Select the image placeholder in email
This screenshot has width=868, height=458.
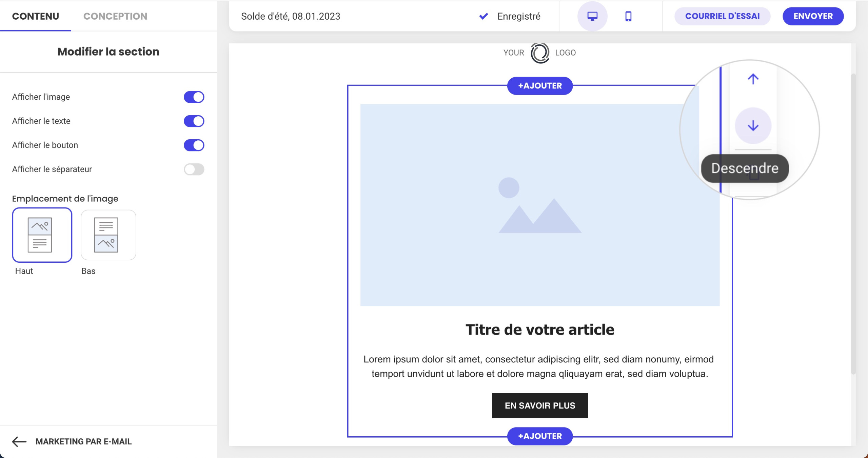coord(540,205)
